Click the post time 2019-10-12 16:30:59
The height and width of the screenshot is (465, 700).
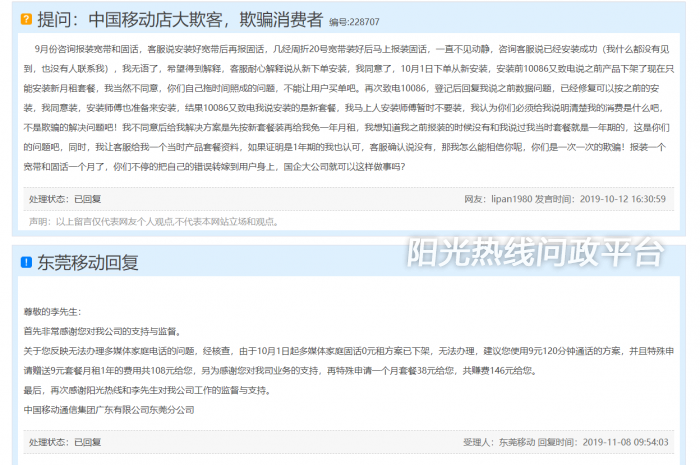(623, 199)
